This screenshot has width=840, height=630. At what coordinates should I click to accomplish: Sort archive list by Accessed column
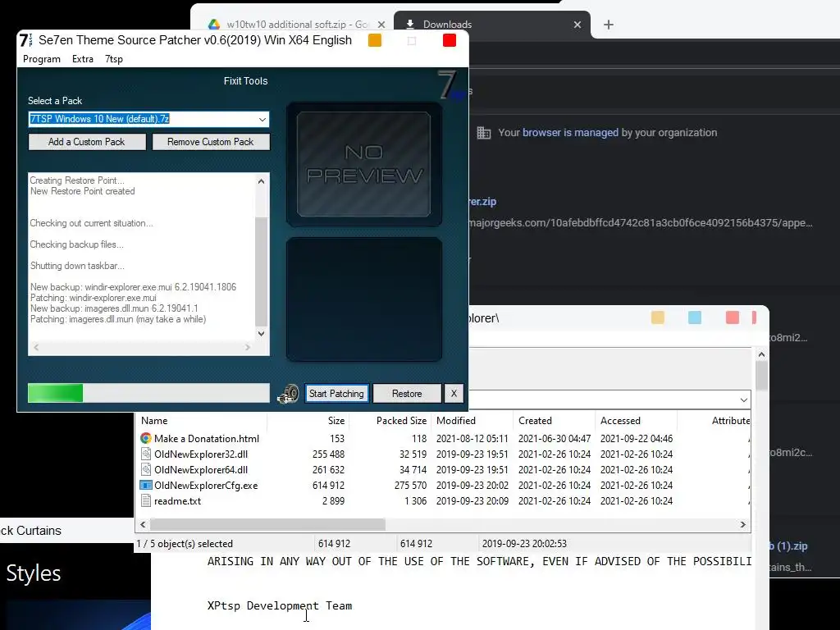620,421
